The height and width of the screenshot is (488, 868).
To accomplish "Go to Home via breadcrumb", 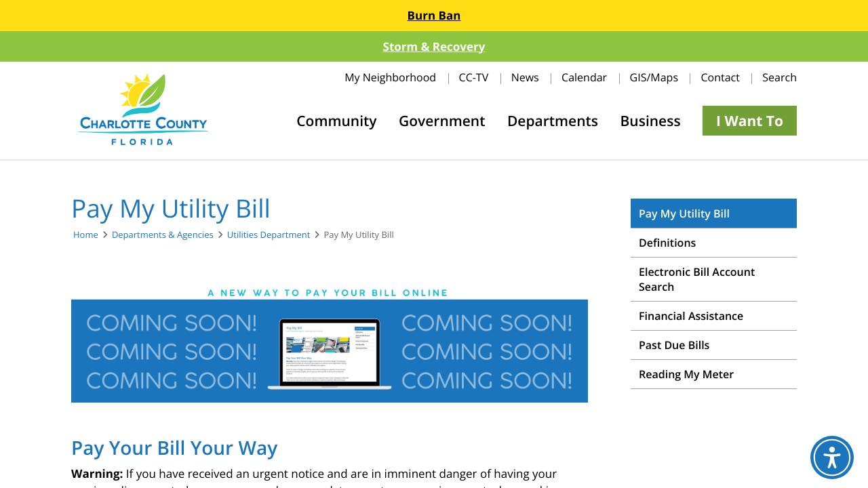I will click(85, 235).
